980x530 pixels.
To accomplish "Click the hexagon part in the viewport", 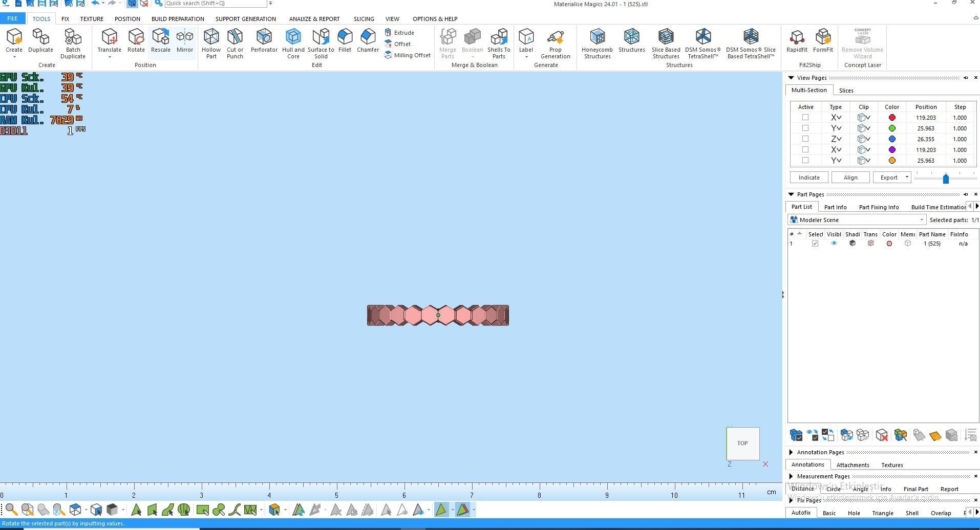I will pyautogui.click(x=438, y=315).
